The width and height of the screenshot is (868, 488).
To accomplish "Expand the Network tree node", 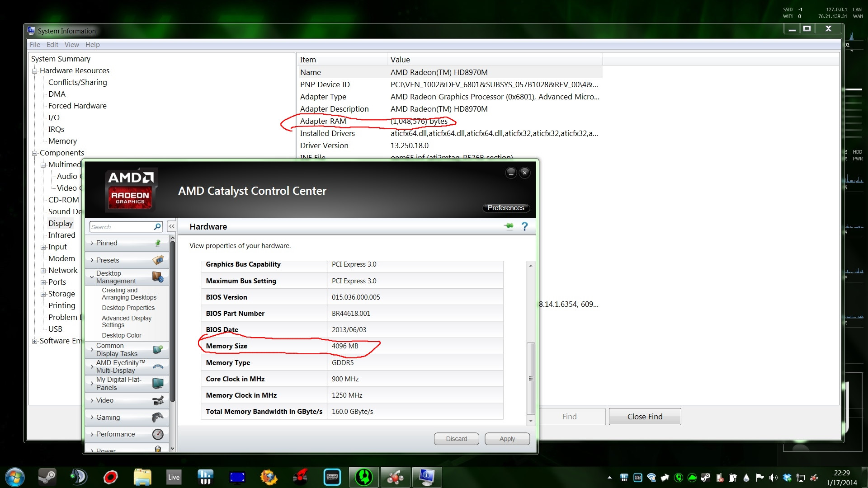I will click(43, 271).
